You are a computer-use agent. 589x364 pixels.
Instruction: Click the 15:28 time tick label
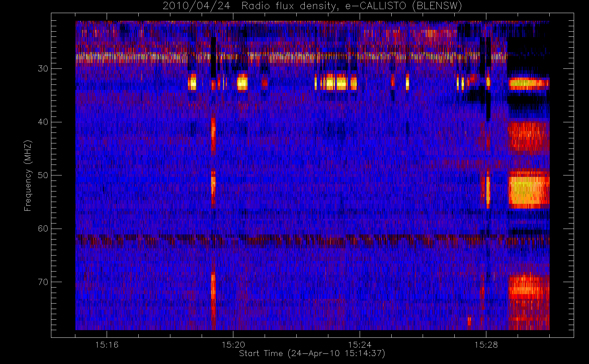[486, 345]
